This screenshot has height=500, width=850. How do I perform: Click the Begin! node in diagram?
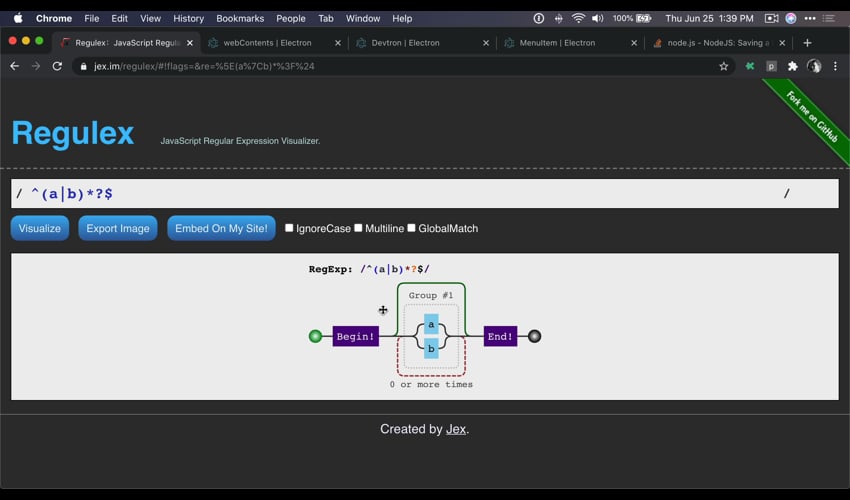coord(355,336)
